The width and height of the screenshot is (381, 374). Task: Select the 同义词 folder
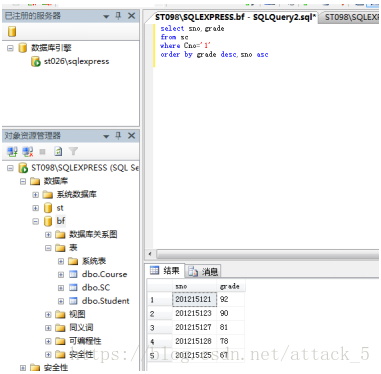tap(81, 328)
